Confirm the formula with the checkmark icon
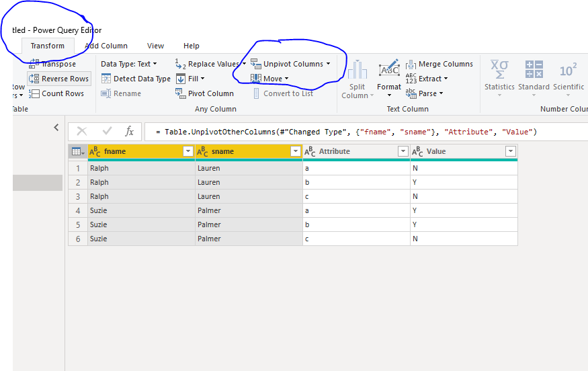Viewport: 588px width, 371px height. (108, 131)
